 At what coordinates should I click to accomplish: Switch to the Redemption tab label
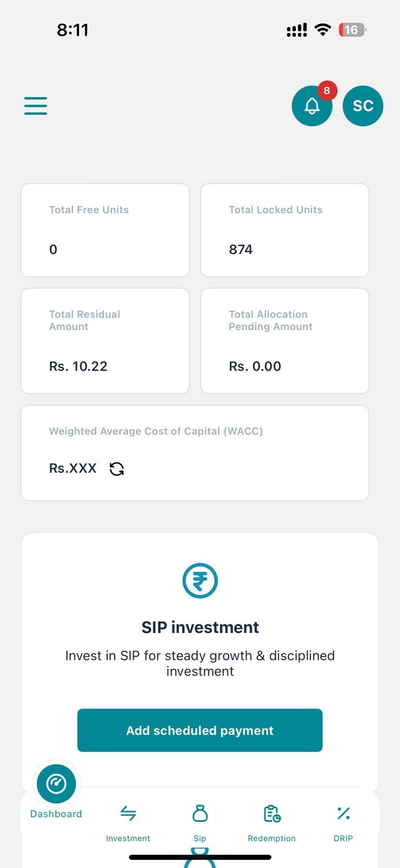tap(272, 838)
